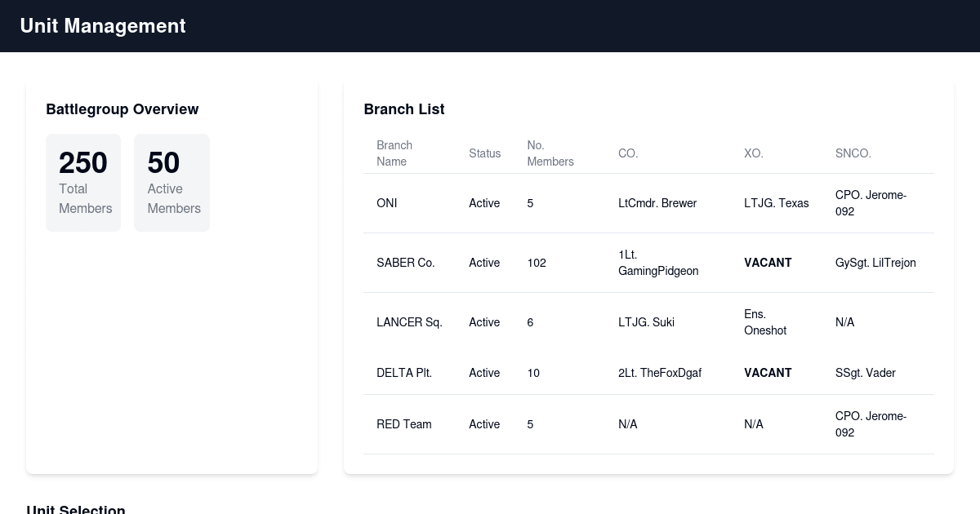This screenshot has height=514, width=980.
Task: Open the LANCER Sq. branch entry
Action: coord(409,322)
